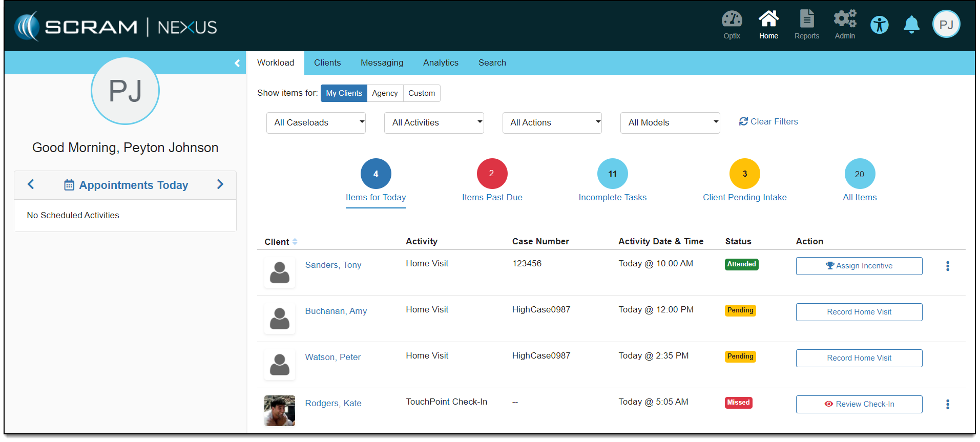Open the All Models dropdown

click(x=670, y=123)
